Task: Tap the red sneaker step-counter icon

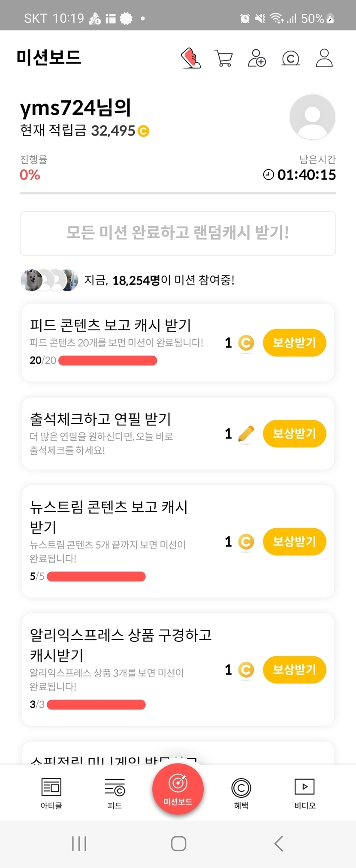Action: (x=191, y=58)
